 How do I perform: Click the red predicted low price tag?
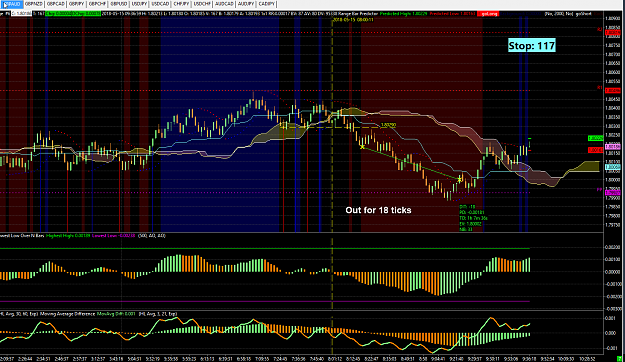pos(596,150)
